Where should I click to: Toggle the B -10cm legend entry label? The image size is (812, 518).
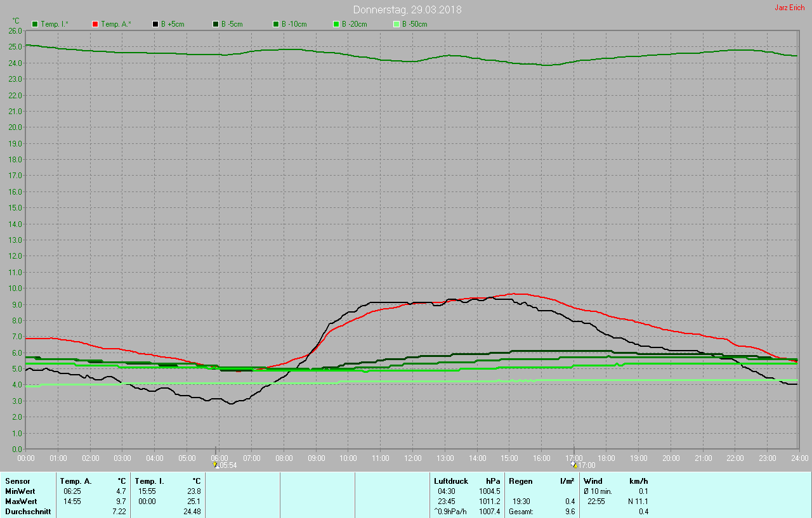tap(294, 24)
